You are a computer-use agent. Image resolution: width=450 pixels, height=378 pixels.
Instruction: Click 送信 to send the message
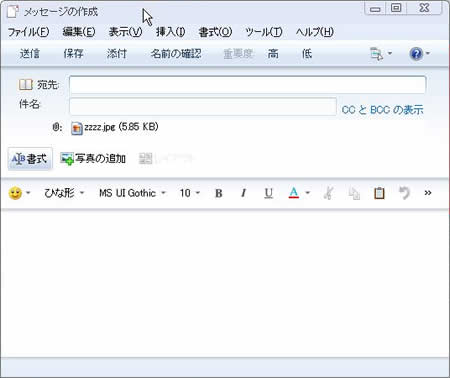pyautogui.click(x=29, y=53)
